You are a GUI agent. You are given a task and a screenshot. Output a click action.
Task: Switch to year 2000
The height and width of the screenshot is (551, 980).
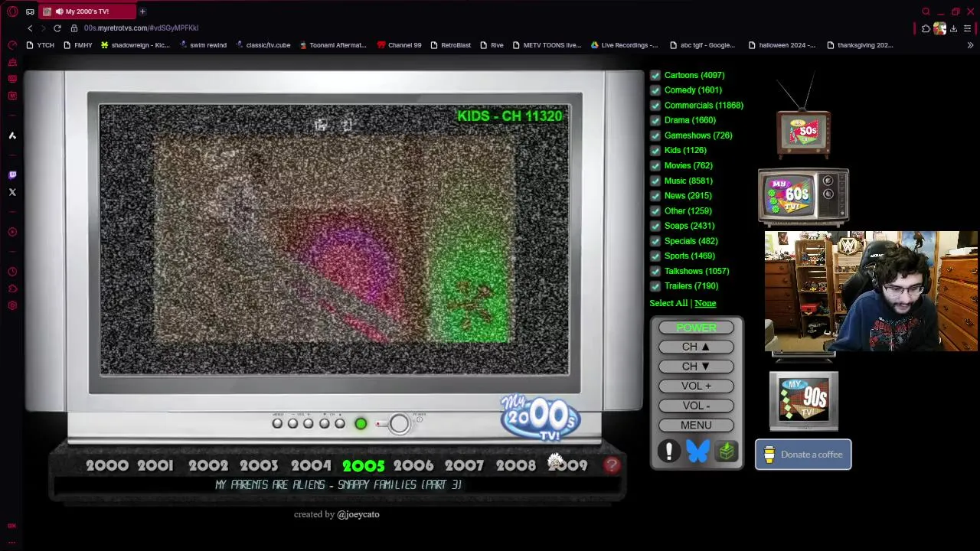107,465
